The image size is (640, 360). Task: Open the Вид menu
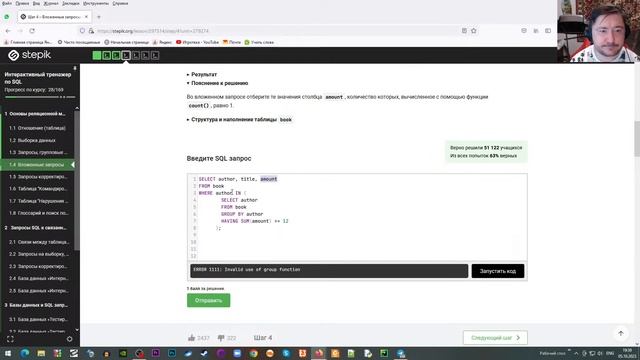(36, 3)
